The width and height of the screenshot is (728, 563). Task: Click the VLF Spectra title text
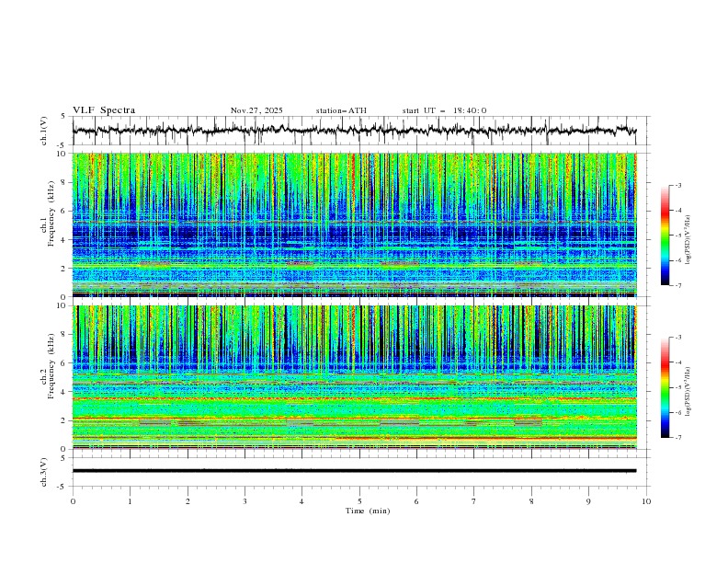click(104, 110)
